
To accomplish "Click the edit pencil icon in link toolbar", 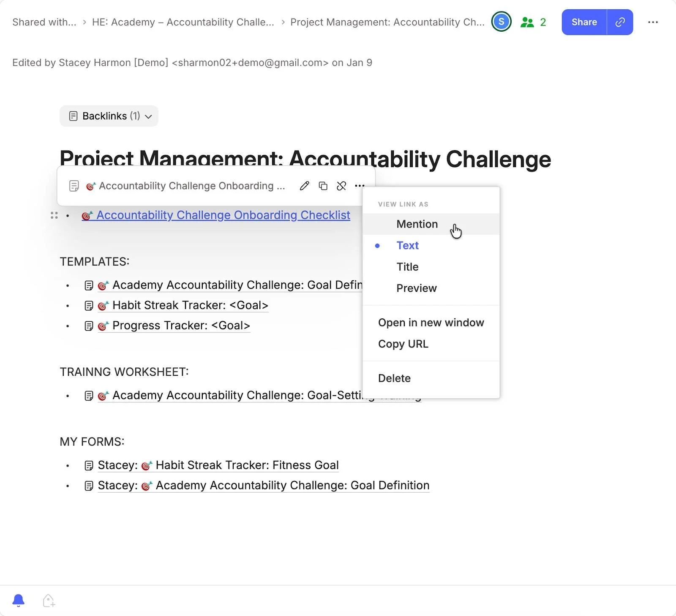I will pyautogui.click(x=304, y=186).
